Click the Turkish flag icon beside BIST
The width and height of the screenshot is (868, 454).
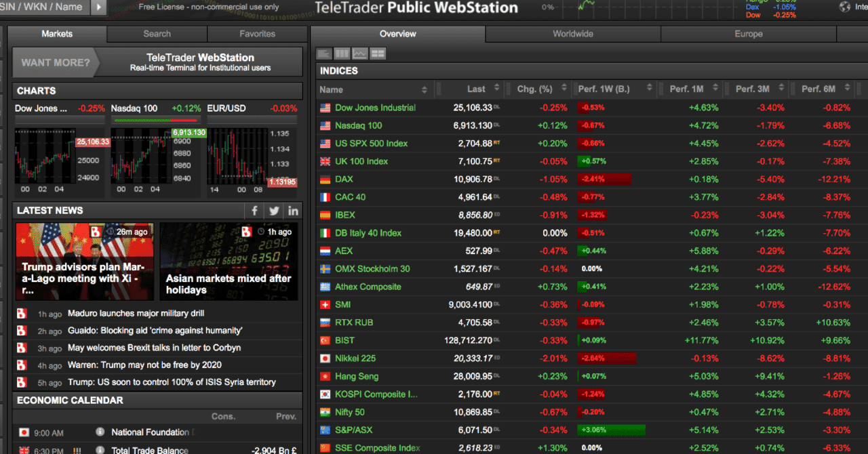(325, 341)
